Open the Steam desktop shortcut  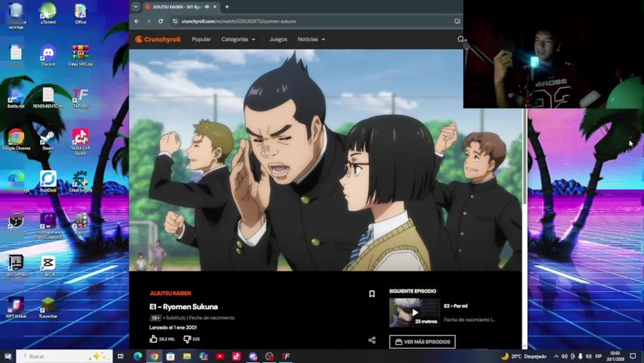[48, 140]
